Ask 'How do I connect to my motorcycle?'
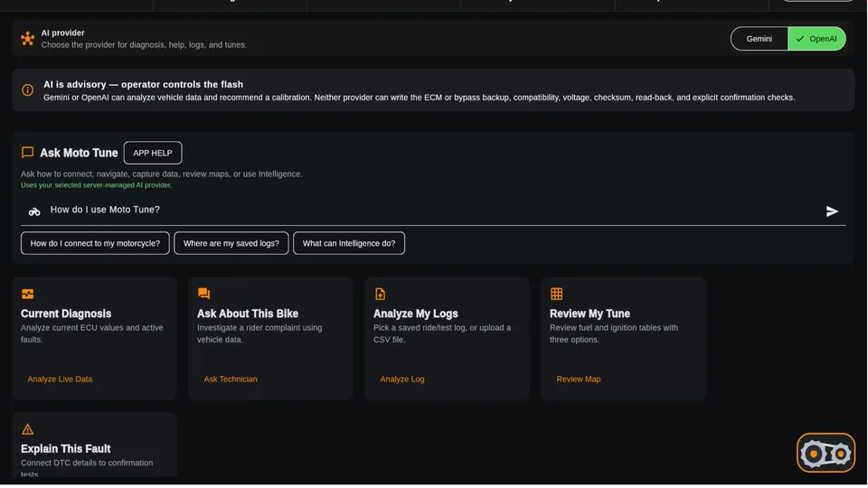This screenshot has height=488, width=868. click(x=95, y=243)
